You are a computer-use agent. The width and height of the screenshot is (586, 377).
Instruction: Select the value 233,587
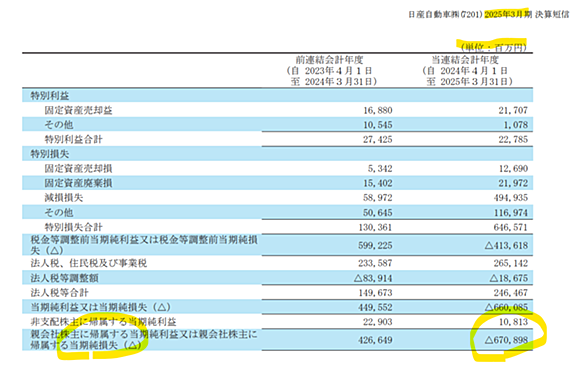375,263
